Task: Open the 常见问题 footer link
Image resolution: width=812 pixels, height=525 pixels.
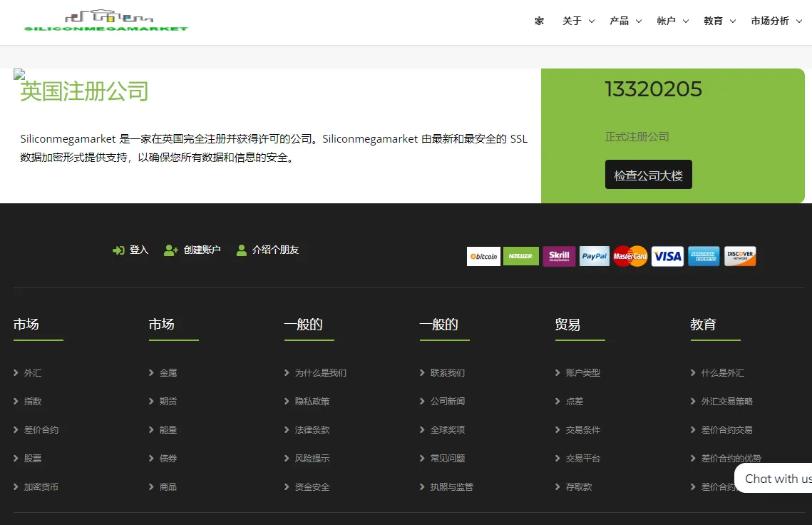Action: pyautogui.click(x=448, y=458)
